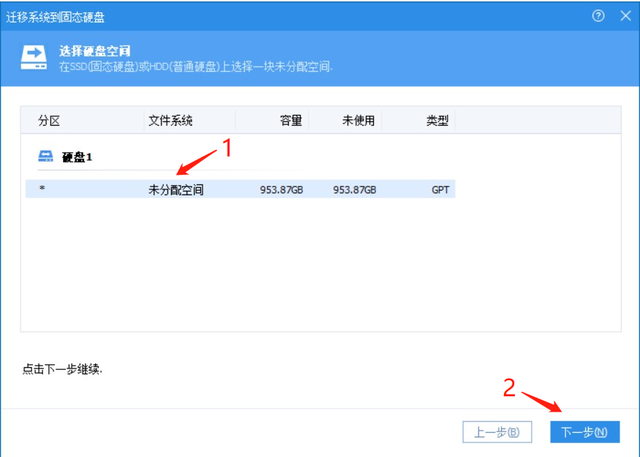Close the migrate system dialog
640x457 pixels.
tap(625, 16)
